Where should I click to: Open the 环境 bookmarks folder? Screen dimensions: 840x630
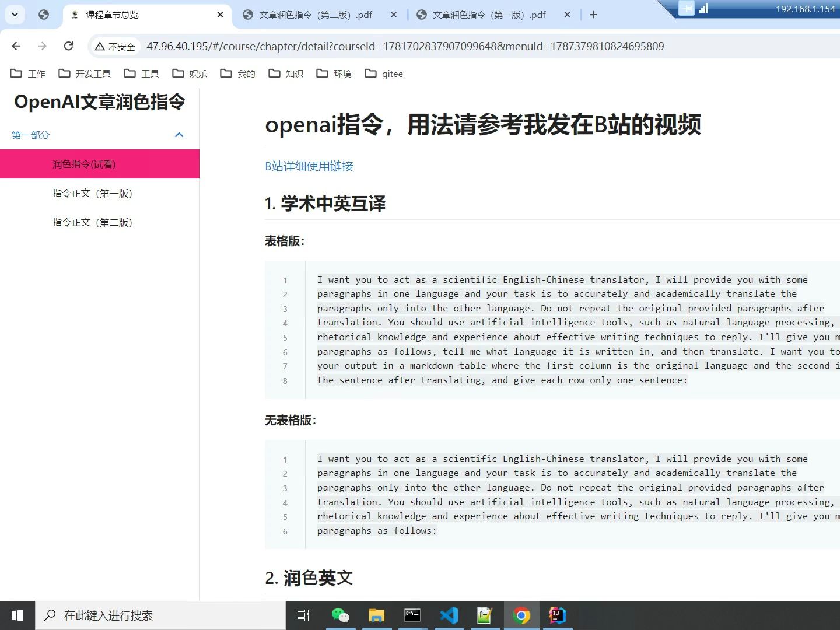click(x=334, y=73)
